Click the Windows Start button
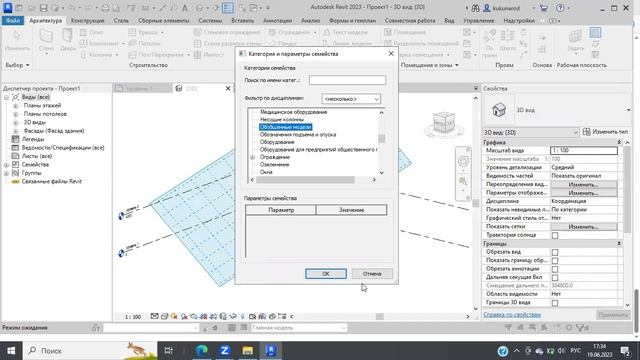 click(x=11, y=351)
